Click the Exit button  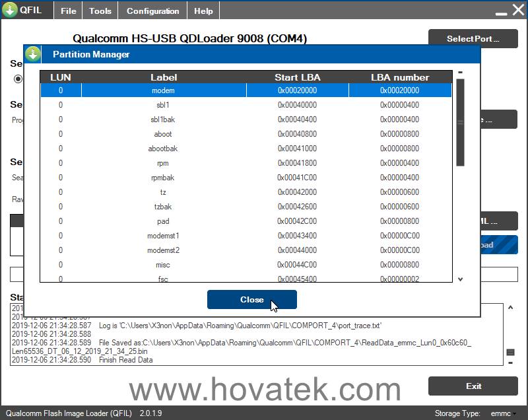pyautogui.click(x=473, y=386)
